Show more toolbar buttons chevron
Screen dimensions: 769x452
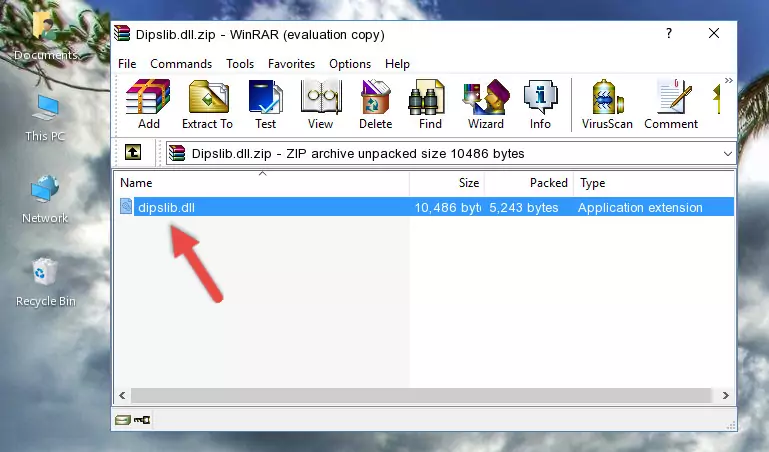(x=729, y=80)
